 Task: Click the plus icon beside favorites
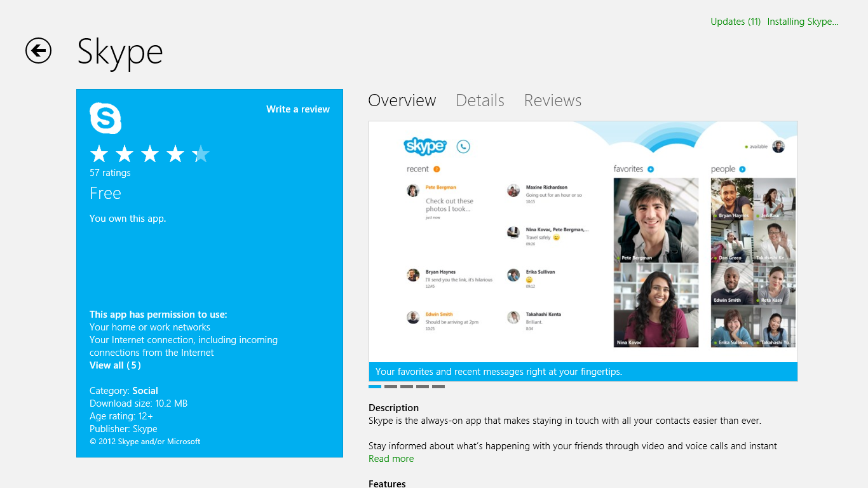651,169
